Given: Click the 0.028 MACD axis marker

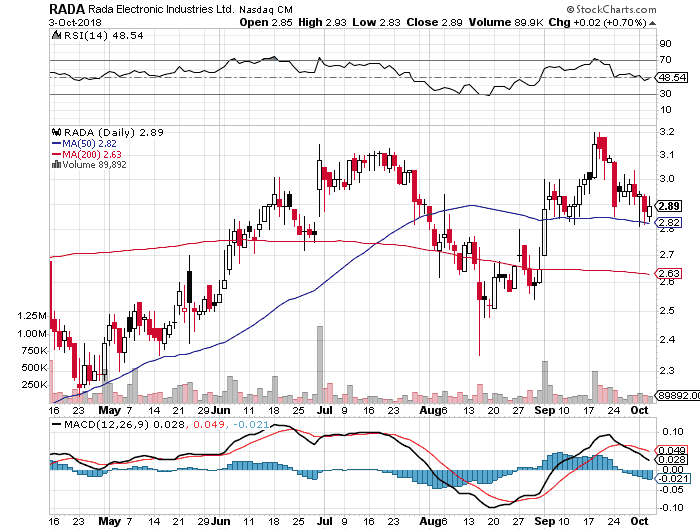Looking at the screenshot, I should pos(671,460).
